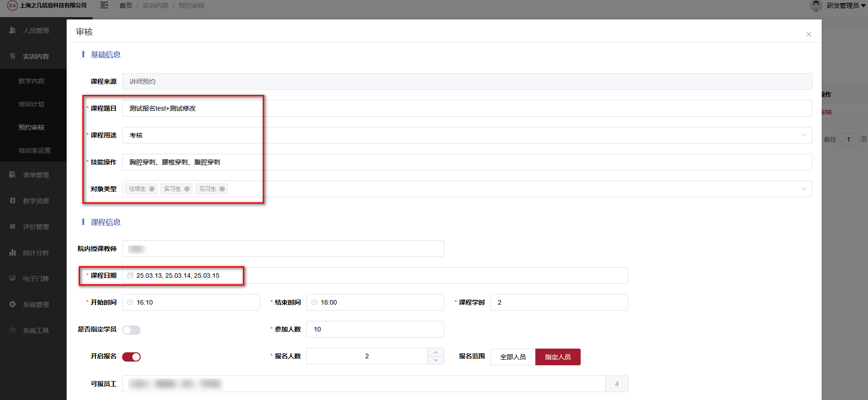Screen dimensions: 868x400
Task: Click the 技能操作 field
Action: (x=467, y=162)
